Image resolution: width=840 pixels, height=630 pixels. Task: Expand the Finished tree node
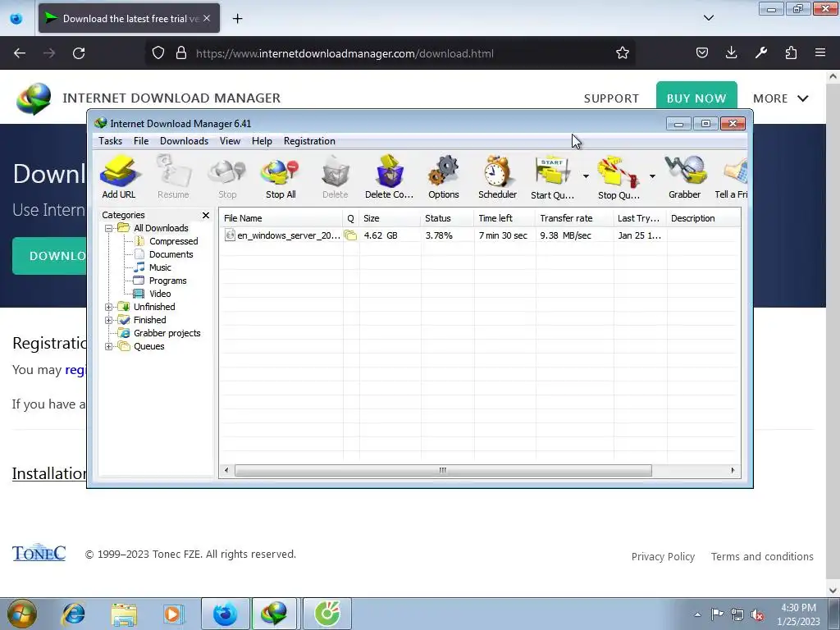pyautogui.click(x=109, y=321)
